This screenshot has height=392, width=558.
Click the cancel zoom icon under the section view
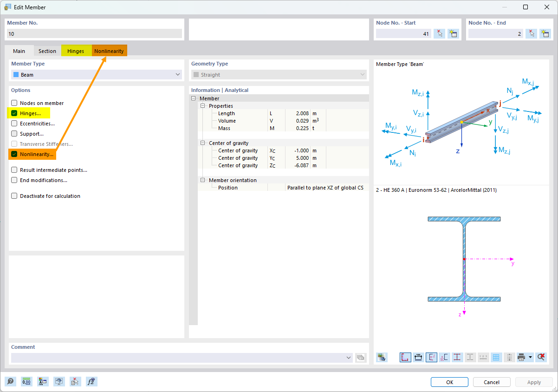541,357
